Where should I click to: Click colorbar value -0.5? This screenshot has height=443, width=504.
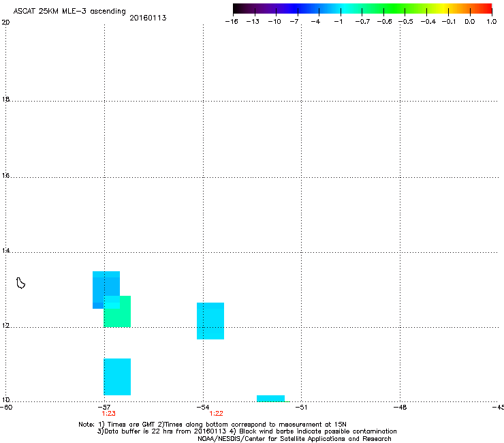406,22
